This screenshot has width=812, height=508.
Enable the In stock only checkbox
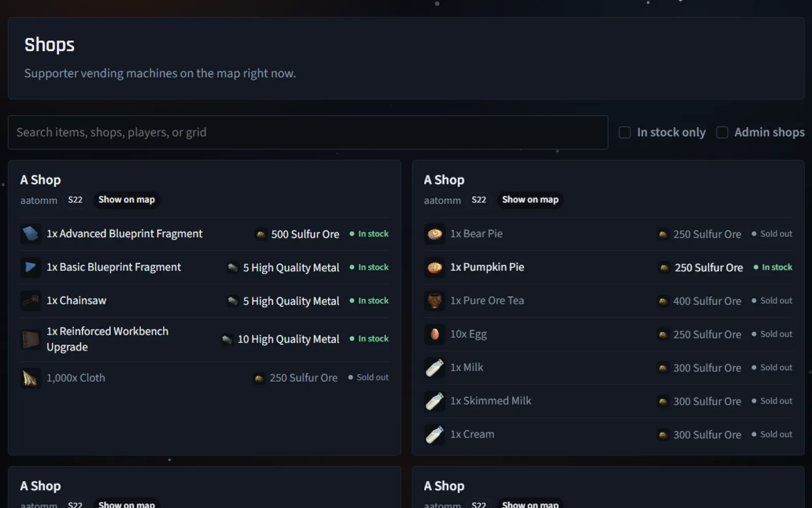tap(625, 133)
